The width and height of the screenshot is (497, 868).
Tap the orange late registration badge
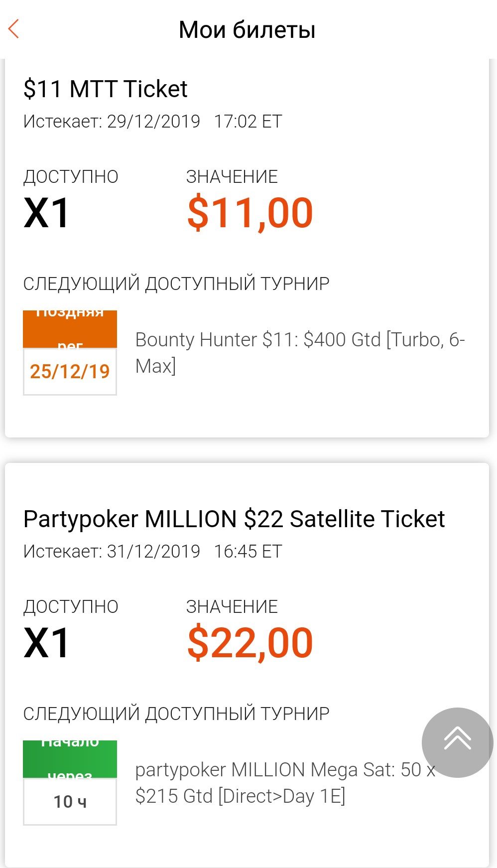point(70,329)
